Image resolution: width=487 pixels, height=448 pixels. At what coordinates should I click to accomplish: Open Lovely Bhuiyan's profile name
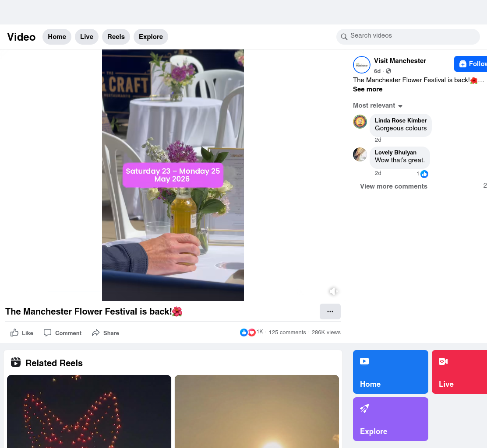tap(395, 152)
